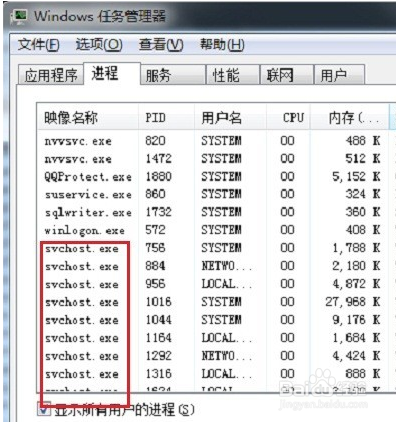Switch to the 应用程序 tab
Image resolution: width=396 pixels, height=422 pixels.
[x=51, y=75]
